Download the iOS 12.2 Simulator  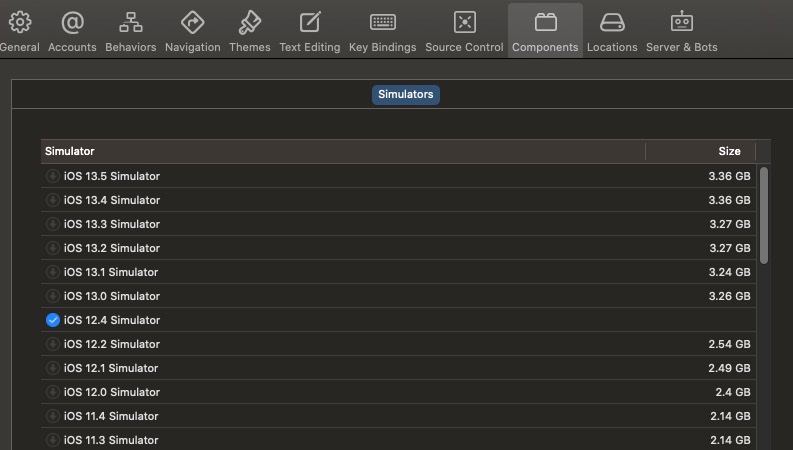click(x=53, y=344)
